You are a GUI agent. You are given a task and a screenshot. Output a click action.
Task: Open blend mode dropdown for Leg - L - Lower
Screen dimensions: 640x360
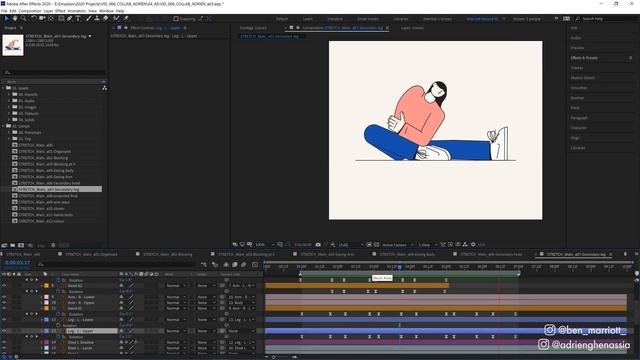[x=176, y=320]
